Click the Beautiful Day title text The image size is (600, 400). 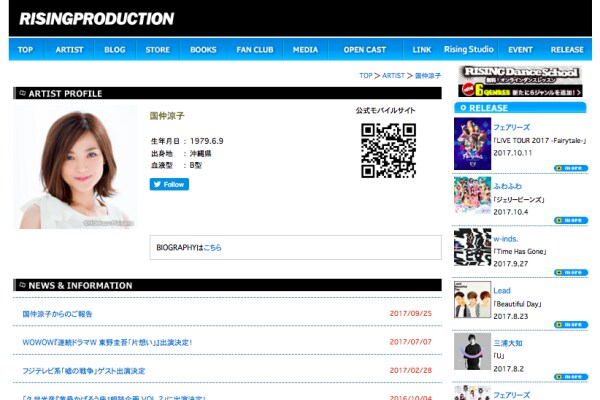tap(517, 304)
